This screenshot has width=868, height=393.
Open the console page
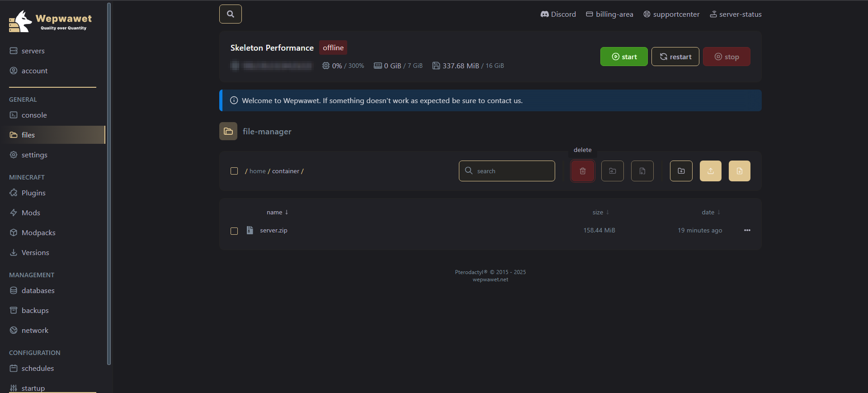point(28,115)
